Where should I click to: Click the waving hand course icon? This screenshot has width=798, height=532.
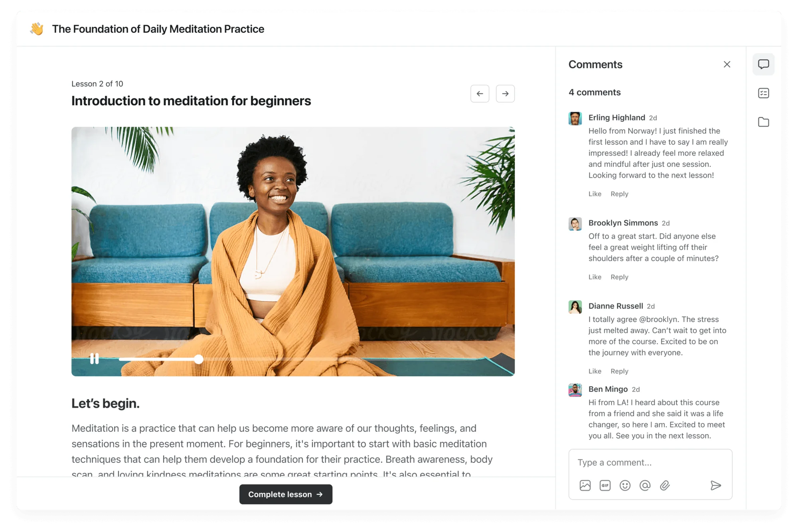37,29
